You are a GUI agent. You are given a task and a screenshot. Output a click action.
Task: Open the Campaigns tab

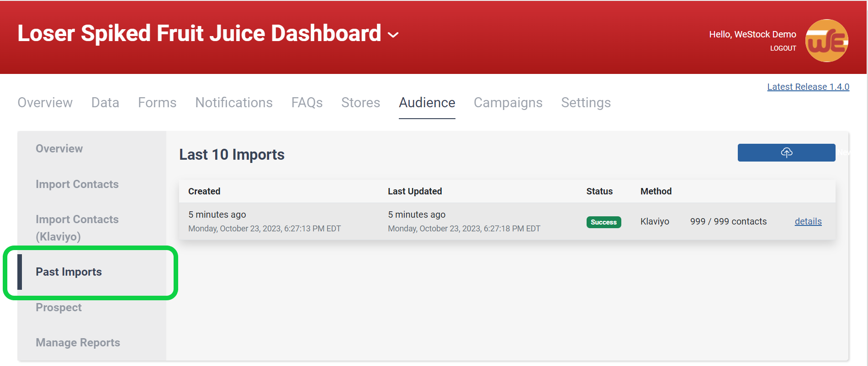[x=508, y=103]
